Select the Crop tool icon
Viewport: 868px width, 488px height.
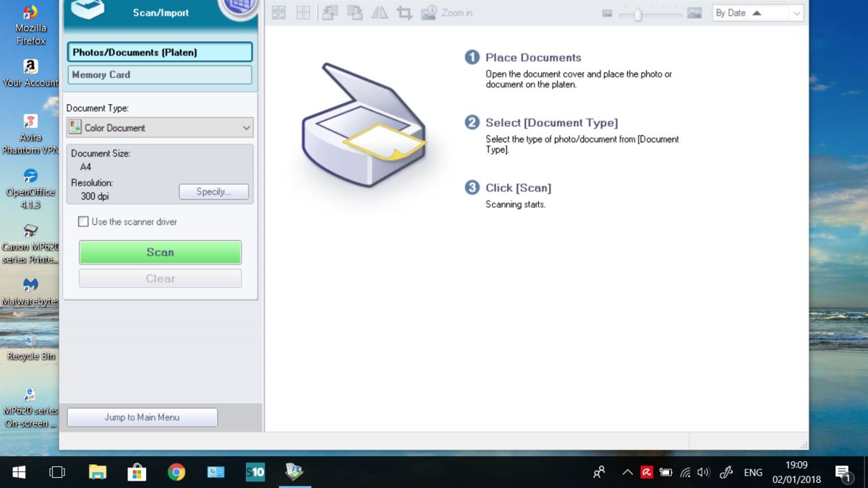(x=405, y=13)
